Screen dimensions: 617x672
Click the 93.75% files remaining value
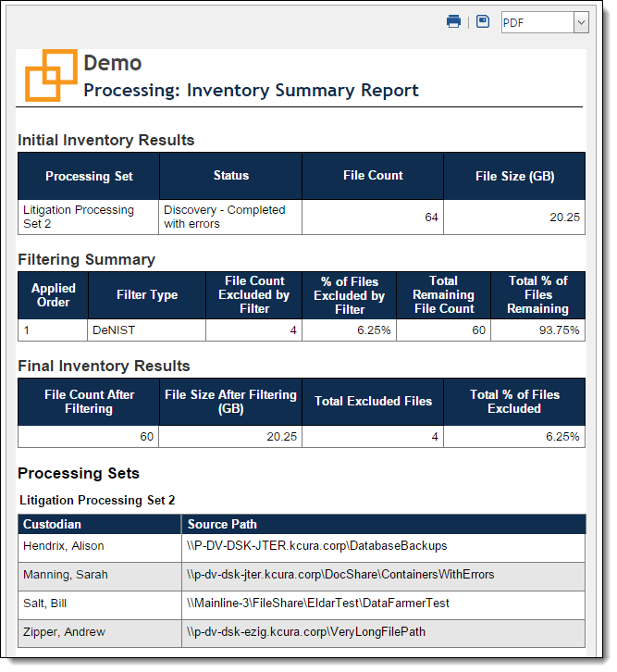click(x=559, y=330)
